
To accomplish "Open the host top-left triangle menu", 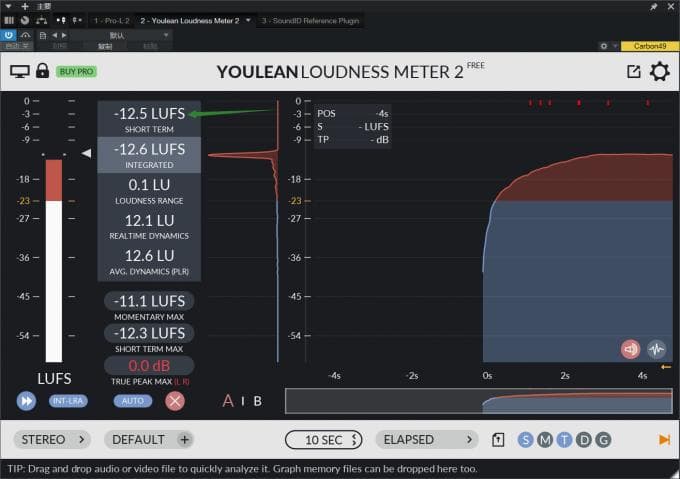I will 8,6.
